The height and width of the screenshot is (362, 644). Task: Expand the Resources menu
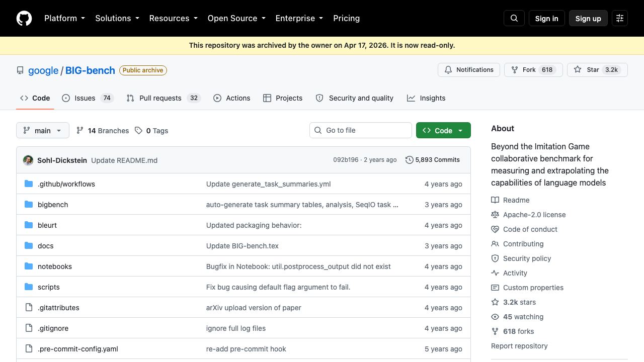(x=173, y=18)
